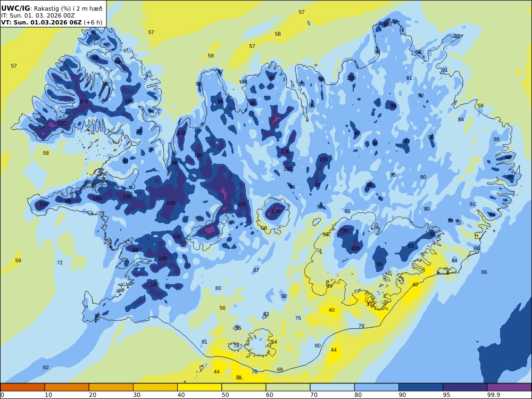Screen dimensions: 532x399
Task: Click the orange 10–20 legend segment
Action: click(x=67, y=387)
